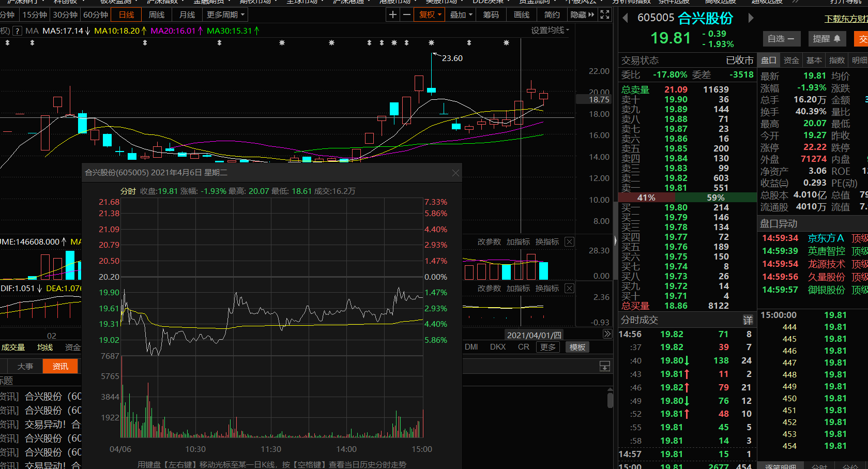
Task: Close the 分时 popup window for 合兴股份
Action: pyautogui.click(x=455, y=173)
